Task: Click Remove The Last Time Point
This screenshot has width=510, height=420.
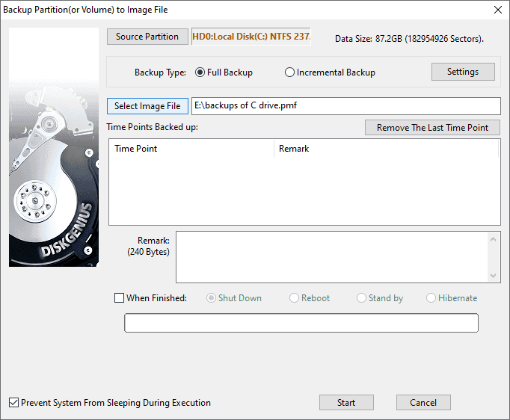Action: coord(432,128)
